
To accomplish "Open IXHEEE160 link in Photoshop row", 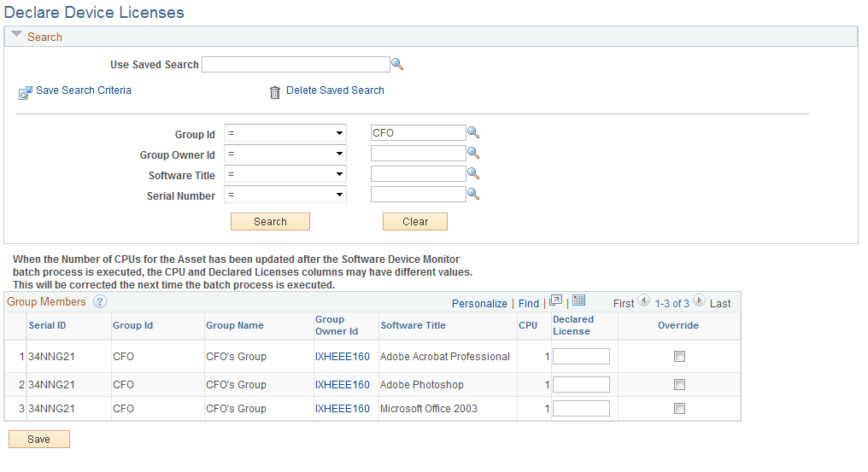I will pos(342,385).
